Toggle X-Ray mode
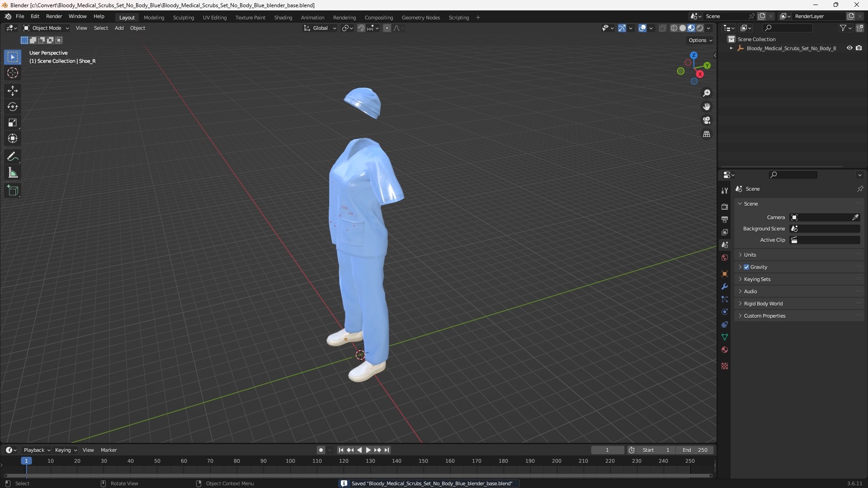Viewport: 868px width, 488px height. tap(662, 28)
